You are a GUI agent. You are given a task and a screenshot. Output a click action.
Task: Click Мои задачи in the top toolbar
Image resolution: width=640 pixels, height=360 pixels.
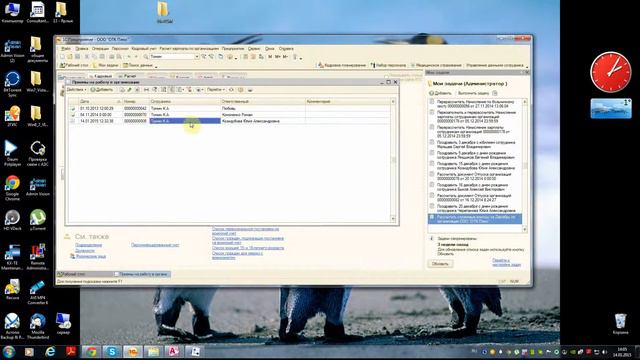[105, 65]
